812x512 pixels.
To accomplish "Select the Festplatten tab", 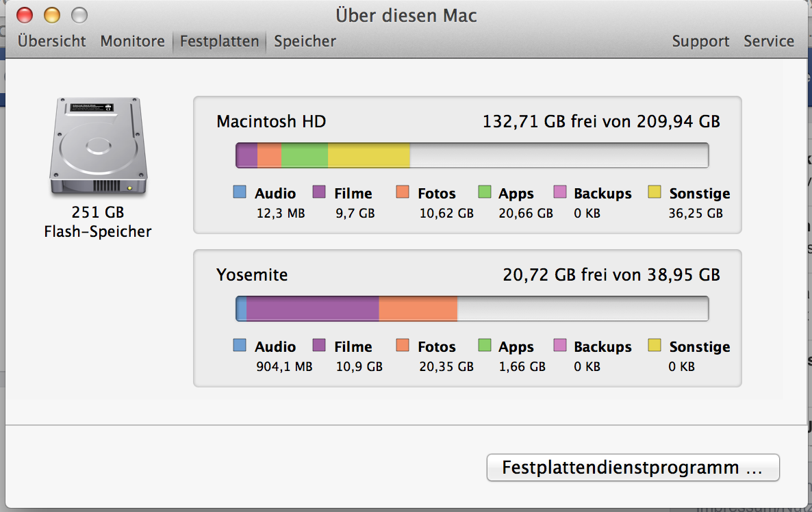I will 219,41.
